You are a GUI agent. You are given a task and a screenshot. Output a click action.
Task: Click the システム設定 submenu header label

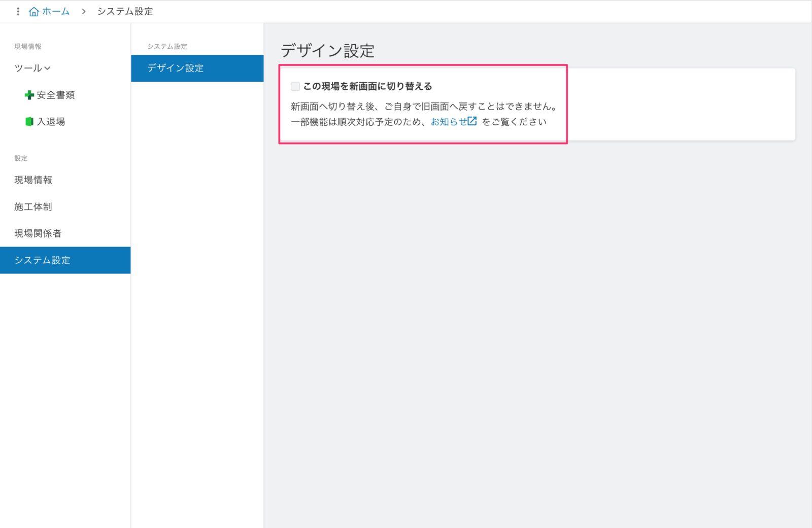pyautogui.click(x=167, y=46)
